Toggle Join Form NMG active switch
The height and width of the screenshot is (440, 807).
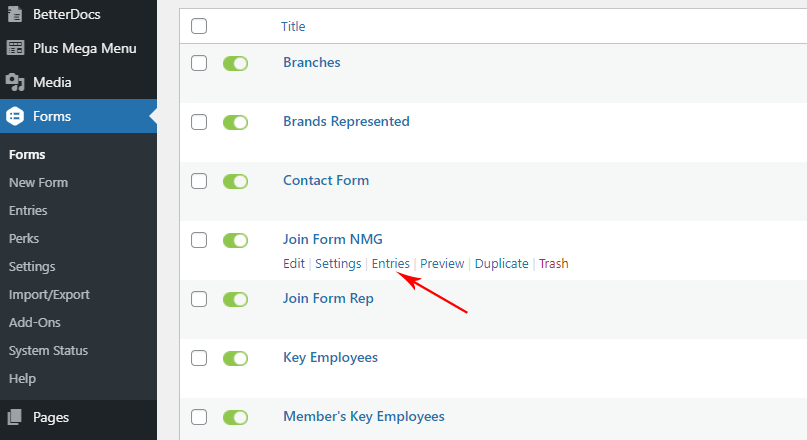tap(236, 240)
